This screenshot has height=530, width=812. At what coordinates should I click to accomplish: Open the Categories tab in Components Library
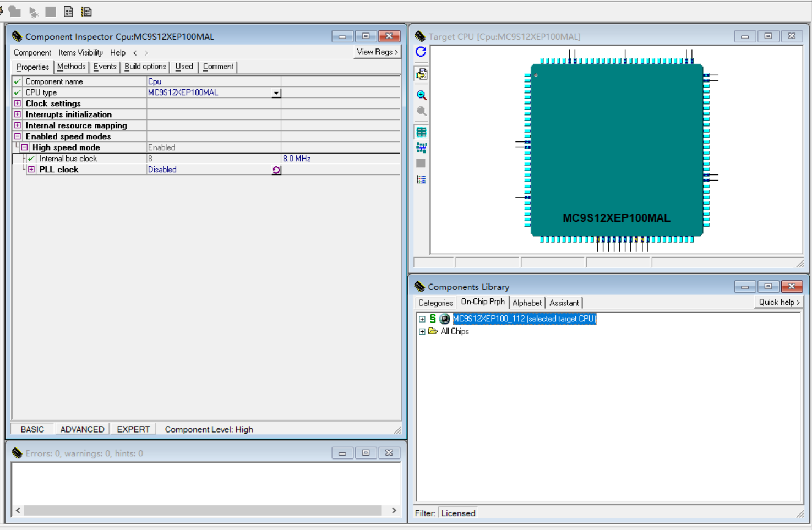pyautogui.click(x=435, y=303)
